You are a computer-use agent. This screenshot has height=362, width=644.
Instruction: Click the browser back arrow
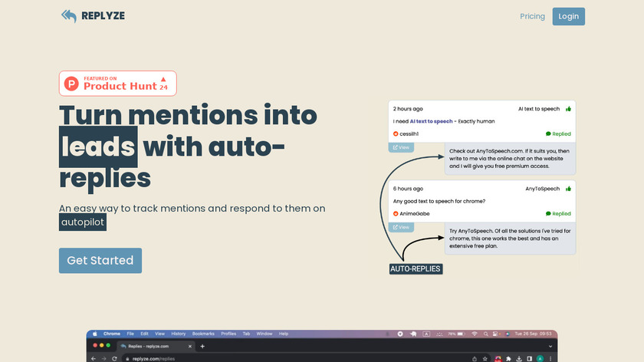(94, 359)
